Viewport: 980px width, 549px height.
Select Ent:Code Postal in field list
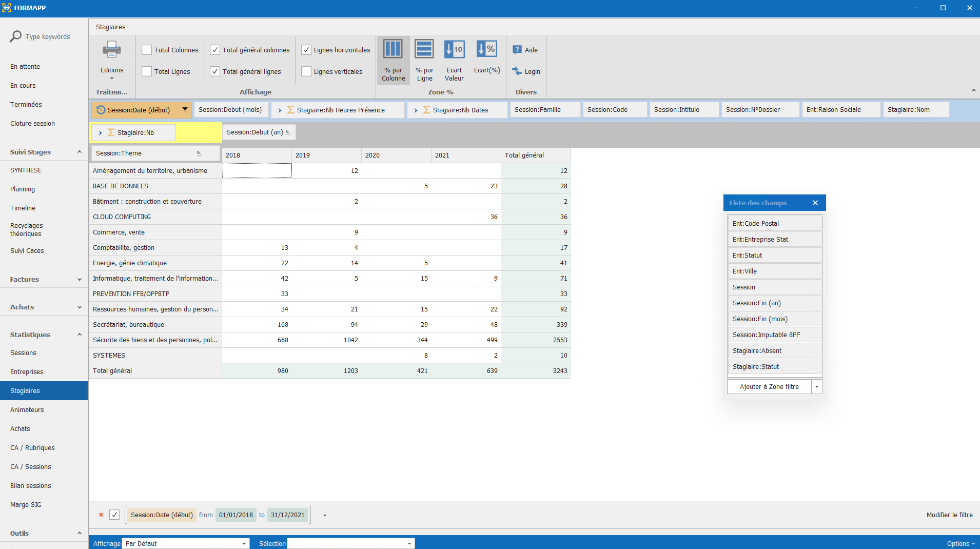point(774,223)
